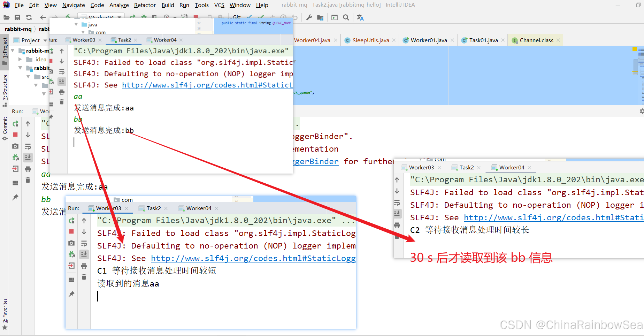Open slf4j link in Worker03 console
The height and width of the screenshot is (336, 644).
(x=253, y=258)
